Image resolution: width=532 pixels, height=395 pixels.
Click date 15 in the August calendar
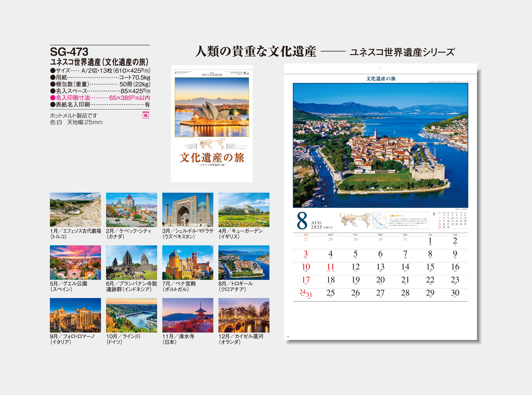[x=430, y=267]
